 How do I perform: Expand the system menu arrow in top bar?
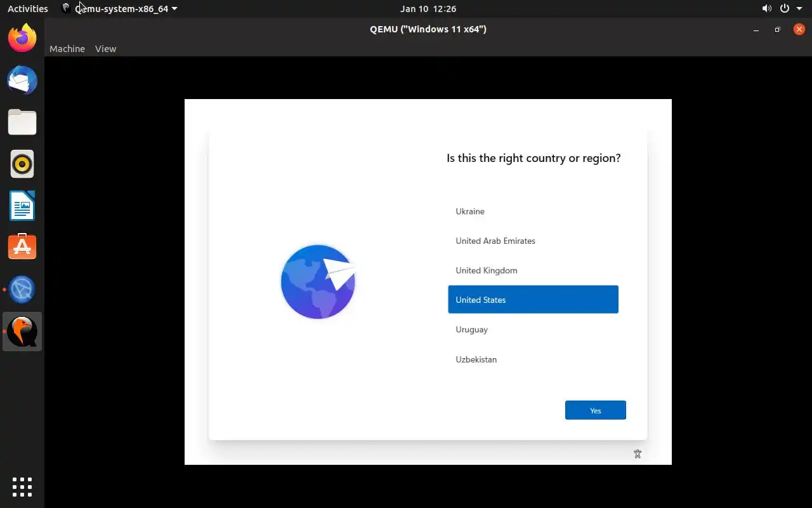(x=799, y=9)
